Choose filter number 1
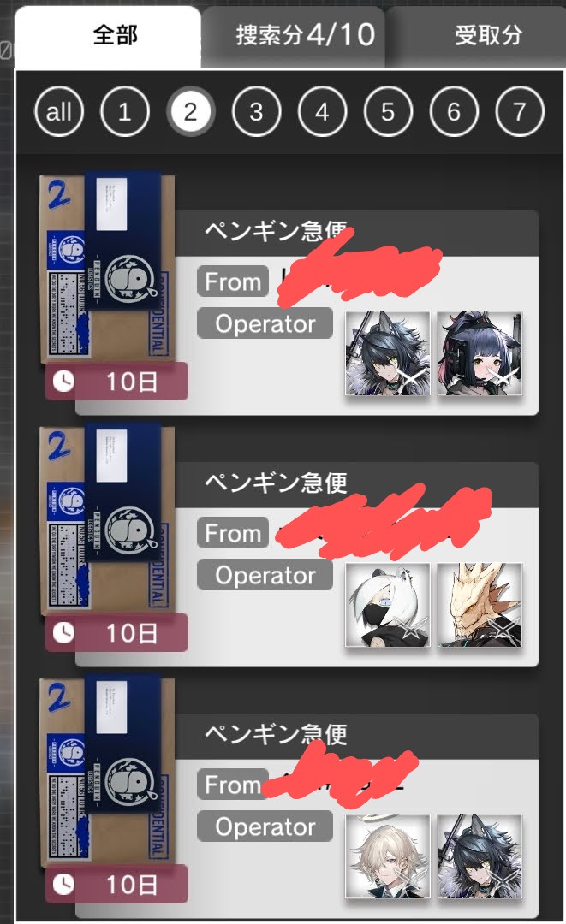Screen dimensions: 566x924 pos(124,110)
